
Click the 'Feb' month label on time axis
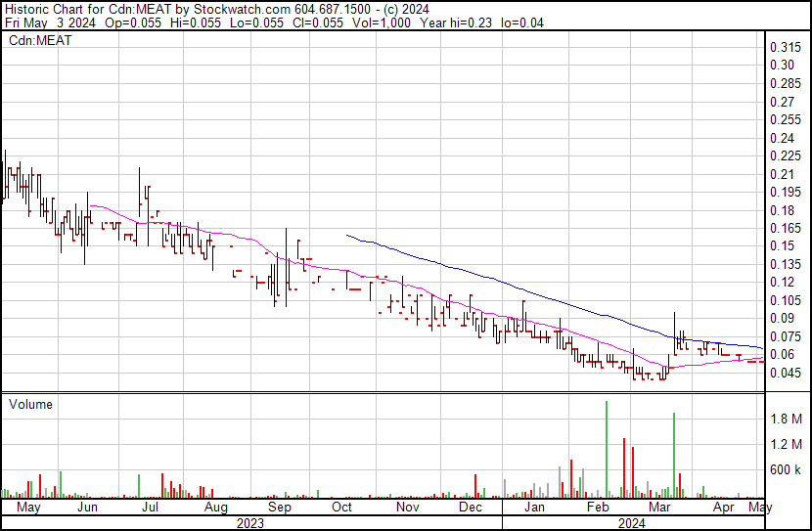598,507
